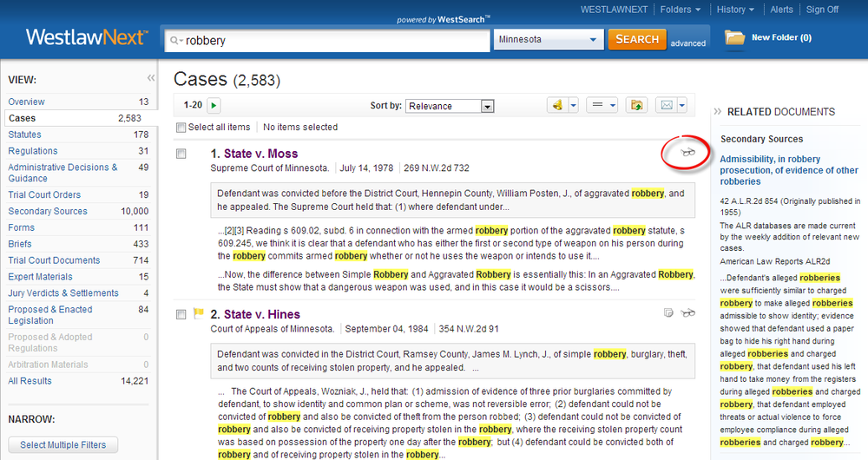This screenshot has width=868, height=460.
Task: Select All Results in View list
Action: 30,381
